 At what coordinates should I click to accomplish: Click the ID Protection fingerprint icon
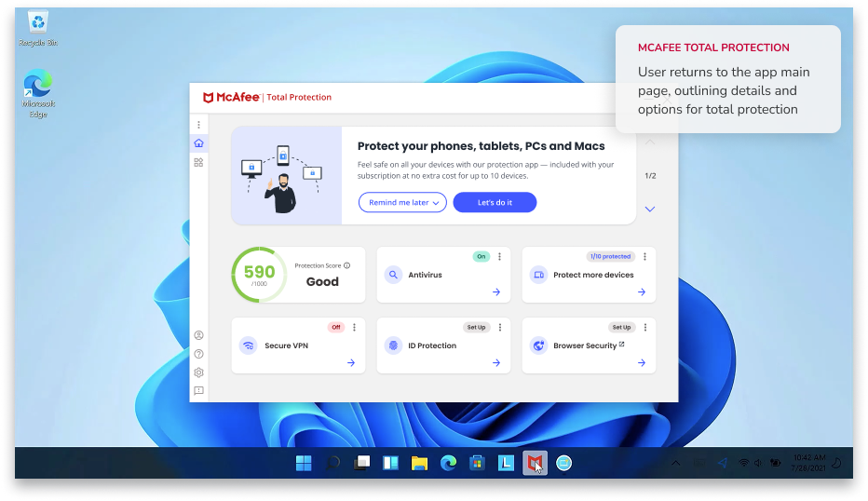click(x=393, y=345)
